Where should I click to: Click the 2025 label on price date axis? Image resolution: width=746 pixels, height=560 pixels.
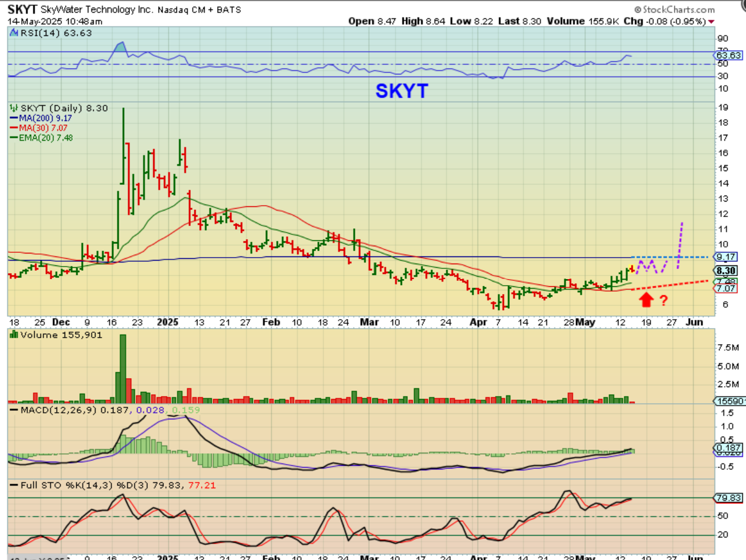(168, 322)
